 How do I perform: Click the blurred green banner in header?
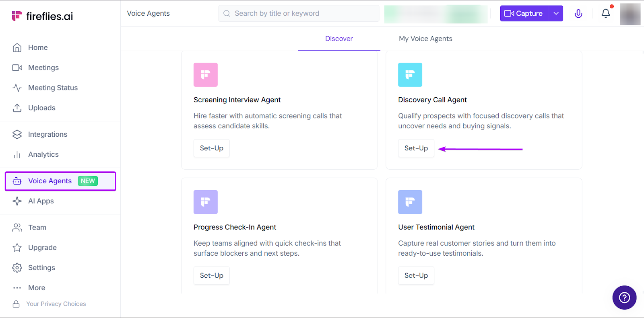(x=436, y=14)
